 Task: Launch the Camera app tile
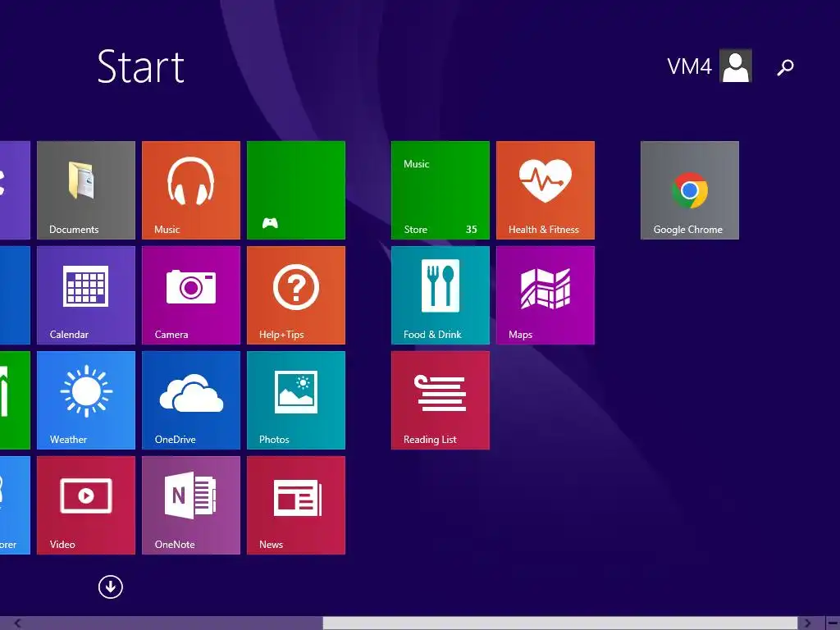190,295
